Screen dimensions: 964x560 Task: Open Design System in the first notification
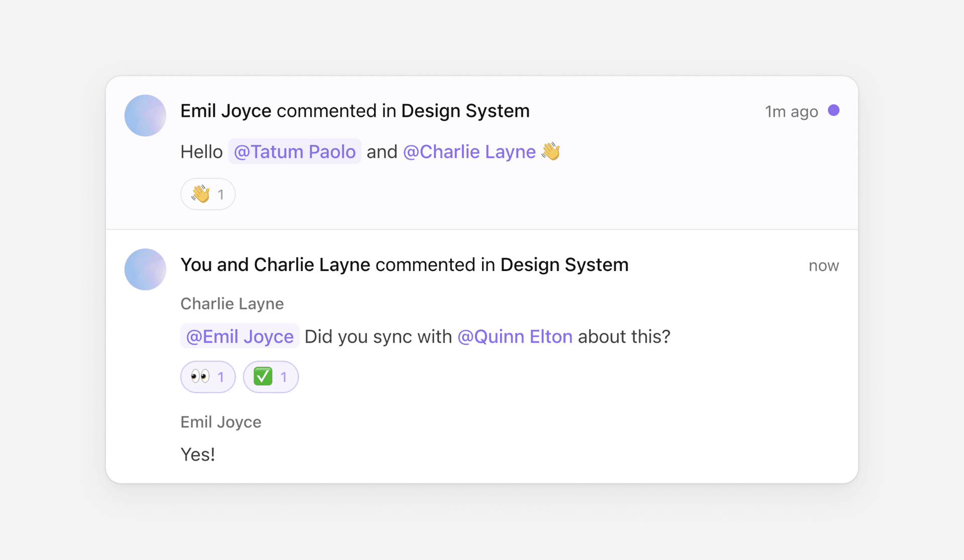(x=465, y=111)
